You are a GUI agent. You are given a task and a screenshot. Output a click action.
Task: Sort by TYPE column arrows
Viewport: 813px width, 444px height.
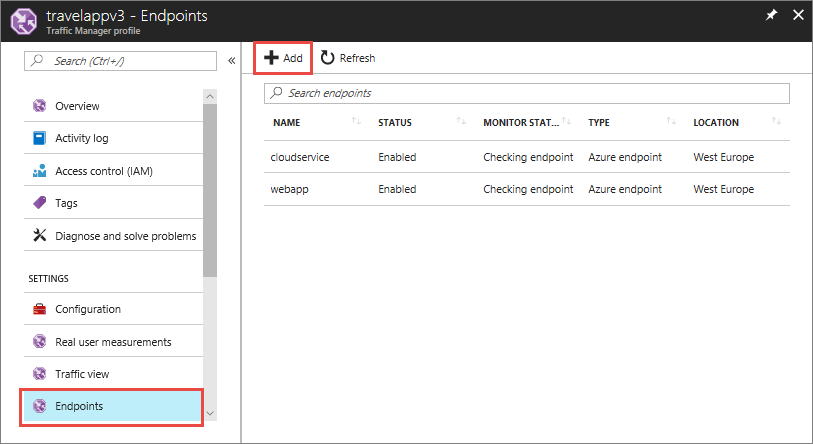pos(671,121)
